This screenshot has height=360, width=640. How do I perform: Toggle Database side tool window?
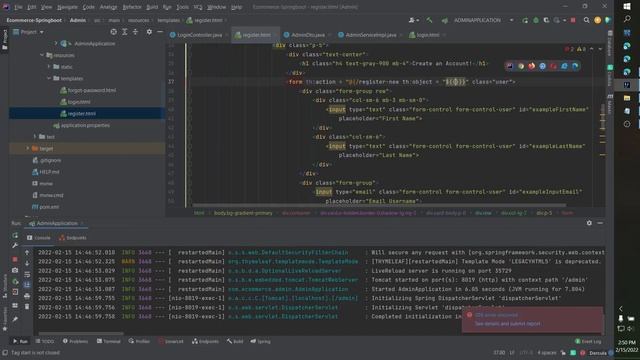610,43
